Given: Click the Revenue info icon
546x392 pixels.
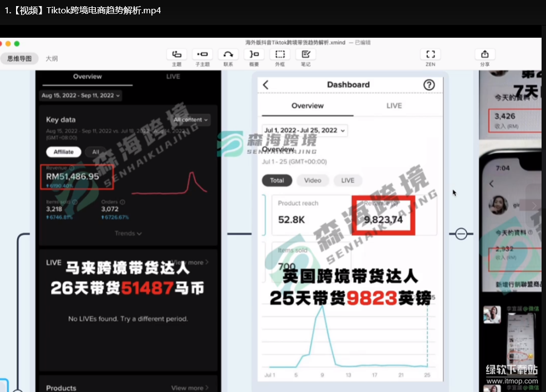Looking at the screenshot, I should (72, 168).
